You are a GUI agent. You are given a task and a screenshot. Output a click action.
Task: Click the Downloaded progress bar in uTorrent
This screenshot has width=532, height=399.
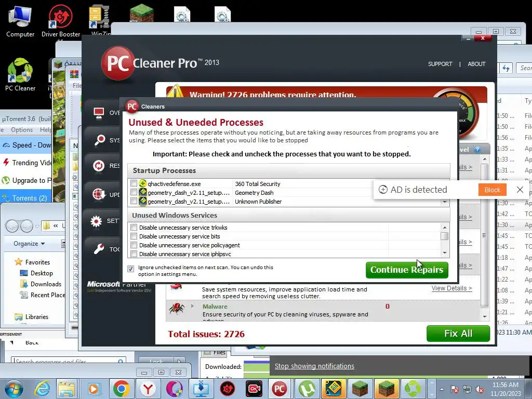click(x=257, y=366)
